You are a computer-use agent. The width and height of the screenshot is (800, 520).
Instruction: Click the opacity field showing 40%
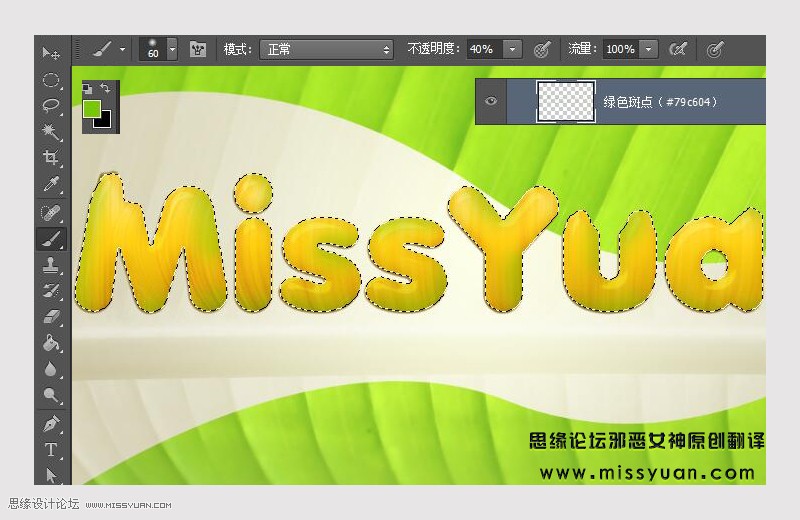484,49
